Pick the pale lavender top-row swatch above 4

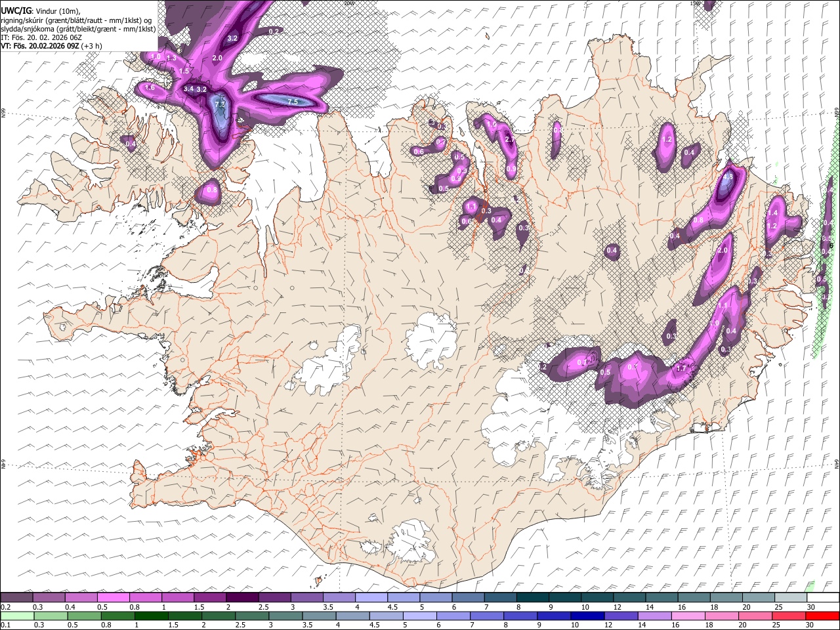pyautogui.click(x=371, y=597)
